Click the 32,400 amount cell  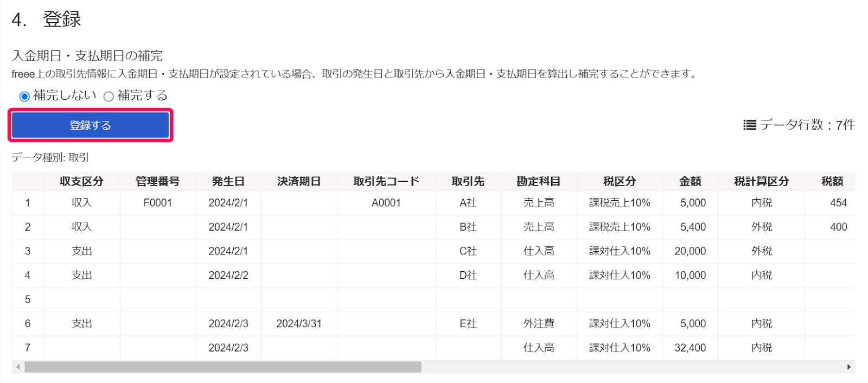tap(690, 348)
